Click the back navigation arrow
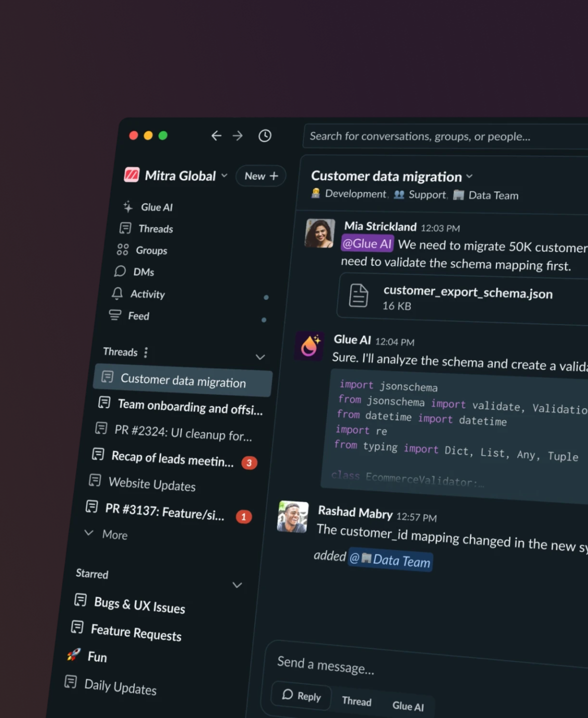Screen dimensions: 588x718 click(x=216, y=135)
